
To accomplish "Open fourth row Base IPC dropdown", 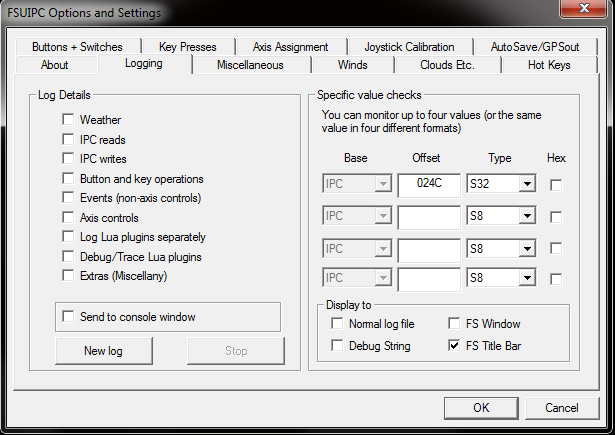I will [x=357, y=277].
